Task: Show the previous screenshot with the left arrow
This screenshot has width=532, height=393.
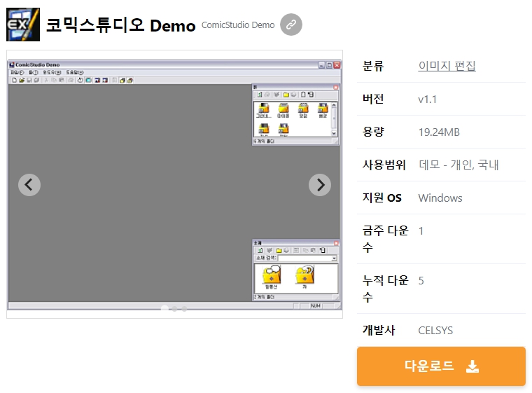Action: tap(29, 185)
